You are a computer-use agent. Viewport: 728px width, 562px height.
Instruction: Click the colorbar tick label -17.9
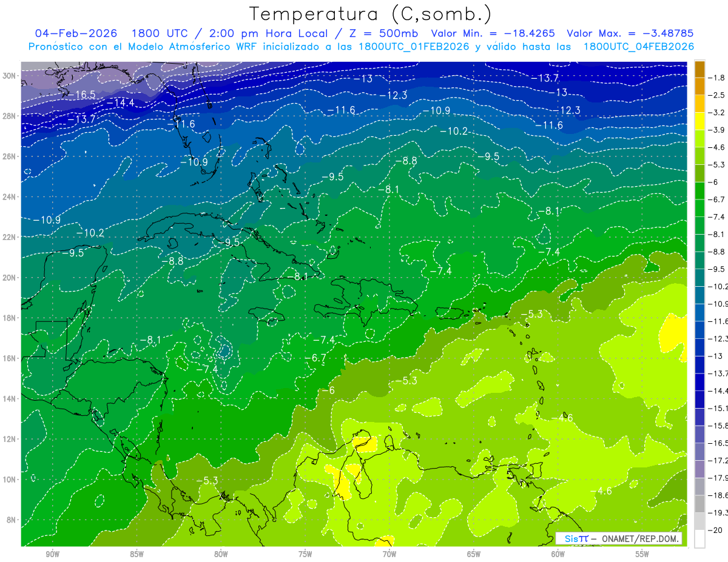pyautogui.click(x=718, y=478)
